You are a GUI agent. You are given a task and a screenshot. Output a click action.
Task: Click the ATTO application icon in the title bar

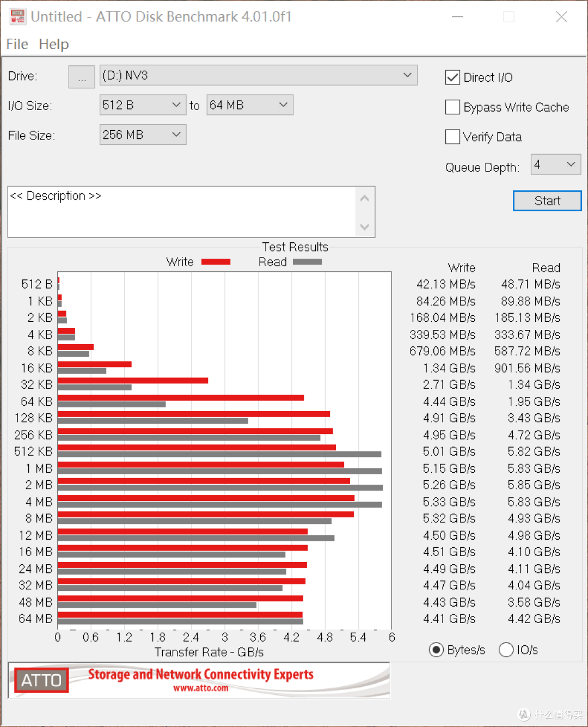coord(17,16)
